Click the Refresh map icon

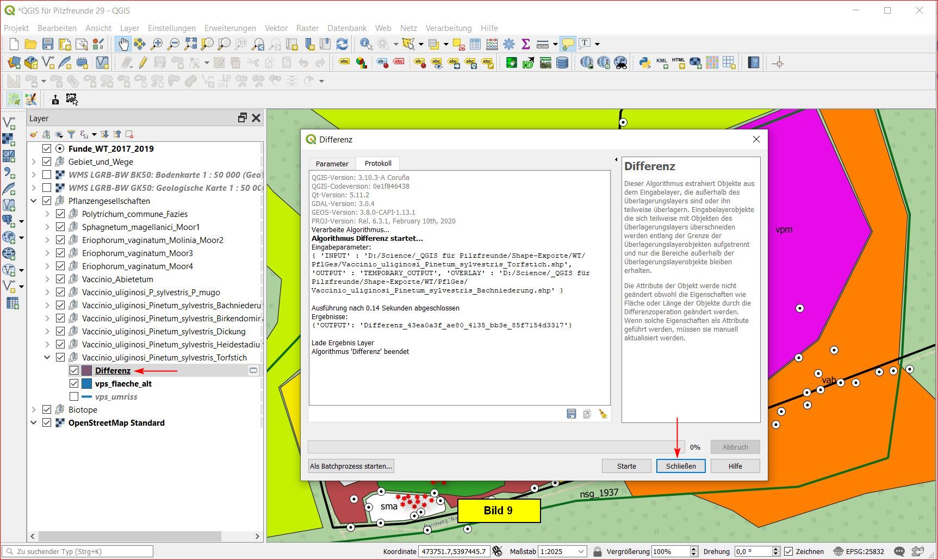click(x=342, y=44)
